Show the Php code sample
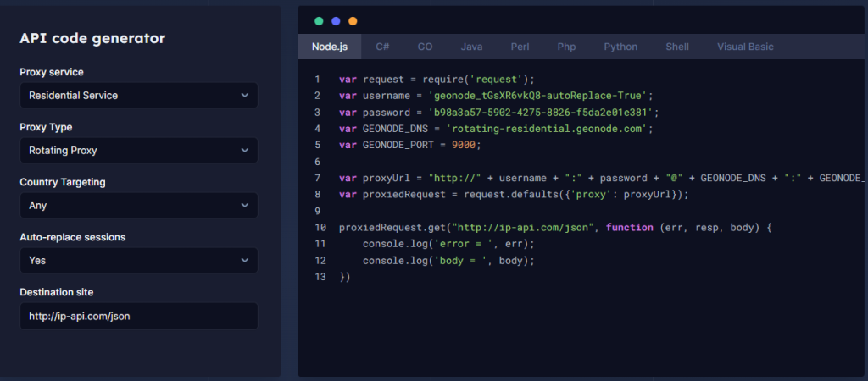Screen dimensions: 868x381 point(566,47)
